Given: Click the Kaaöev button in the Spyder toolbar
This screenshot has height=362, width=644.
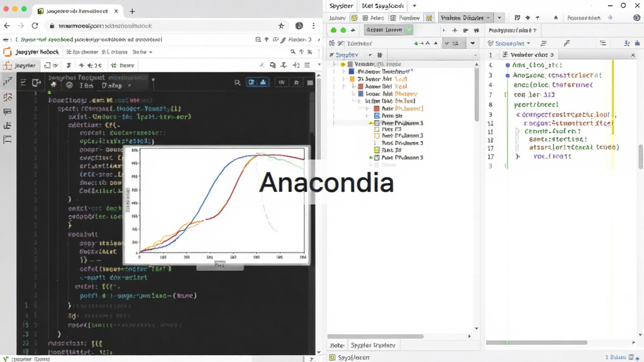Looking at the screenshot, I should (405, 18).
